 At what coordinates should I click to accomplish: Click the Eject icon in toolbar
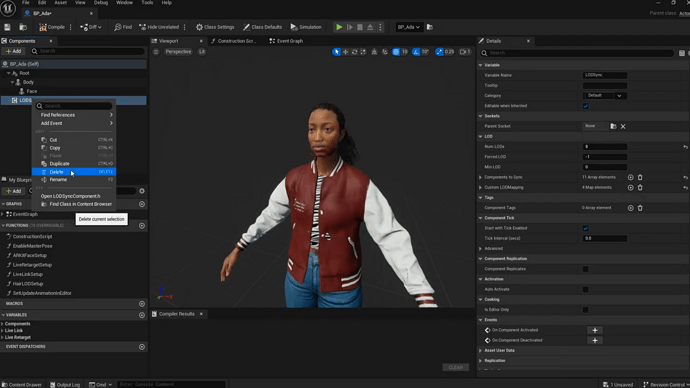[370, 27]
